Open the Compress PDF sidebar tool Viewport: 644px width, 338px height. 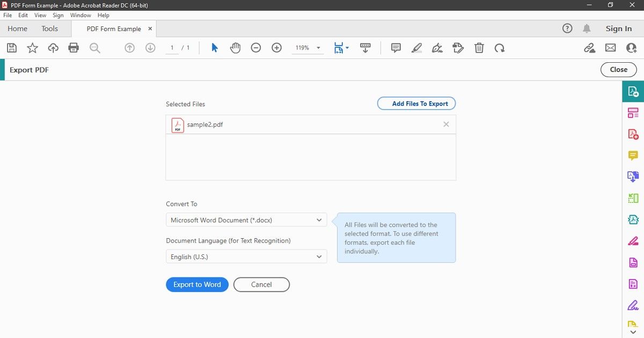pyautogui.click(x=633, y=219)
